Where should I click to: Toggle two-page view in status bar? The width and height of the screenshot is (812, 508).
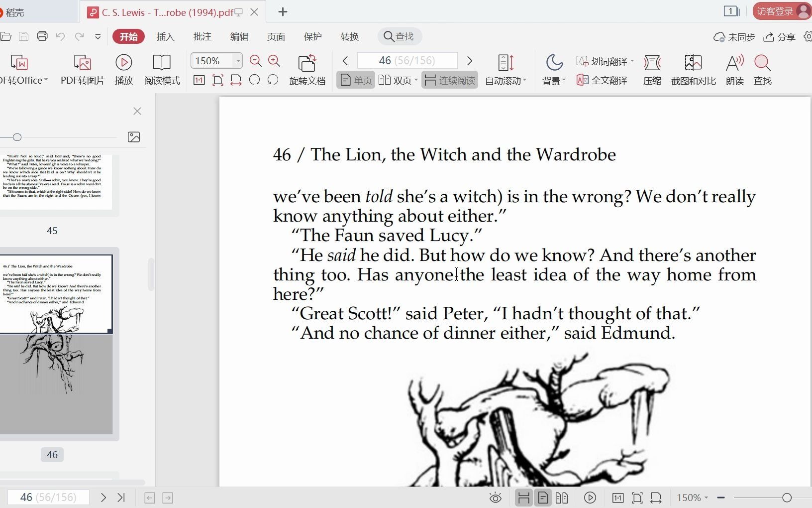point(562,498)
